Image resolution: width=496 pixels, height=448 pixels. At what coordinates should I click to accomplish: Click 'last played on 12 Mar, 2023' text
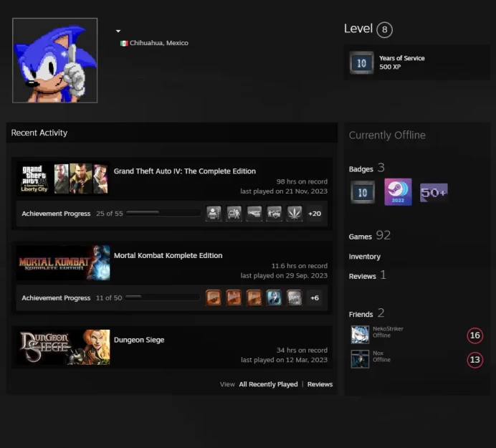284,360
